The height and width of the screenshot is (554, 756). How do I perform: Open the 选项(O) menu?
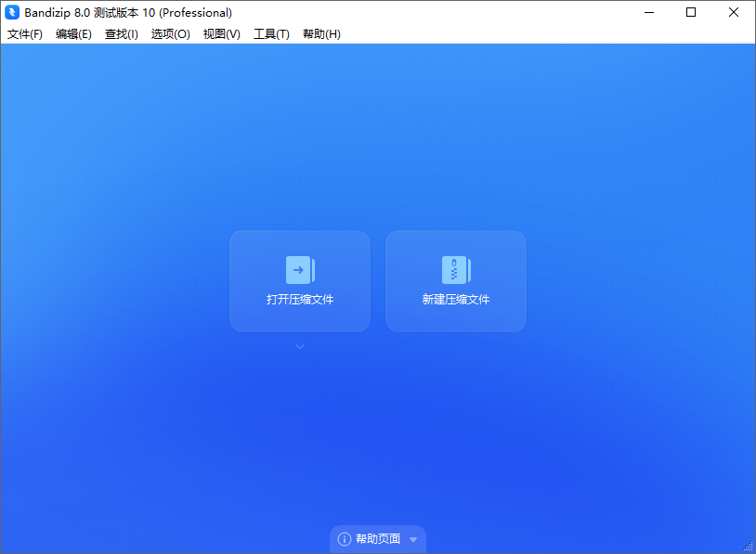[170, 33]
